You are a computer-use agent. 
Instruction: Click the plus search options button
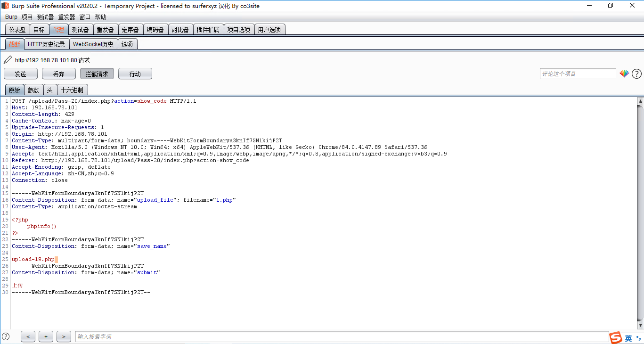pos(46,336)
